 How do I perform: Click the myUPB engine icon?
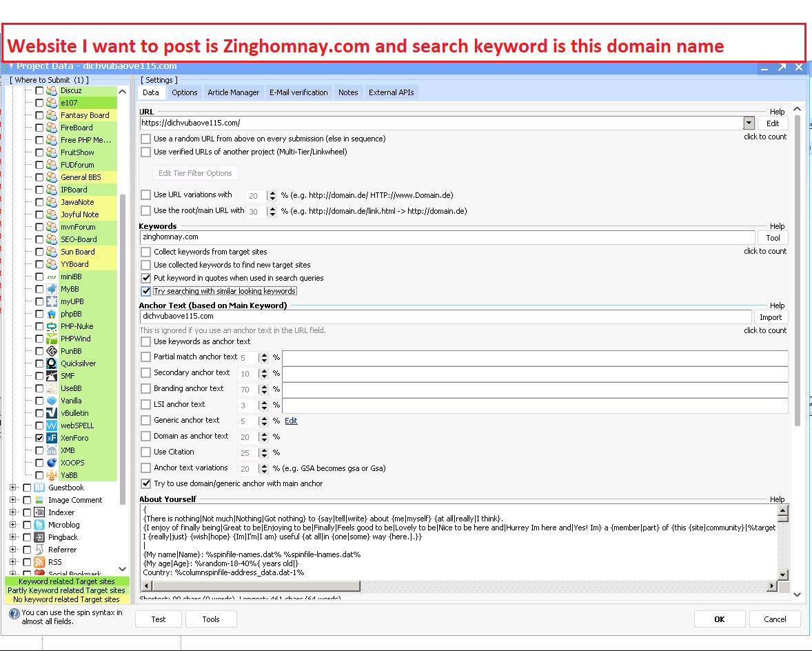click(x=52, y=301)
